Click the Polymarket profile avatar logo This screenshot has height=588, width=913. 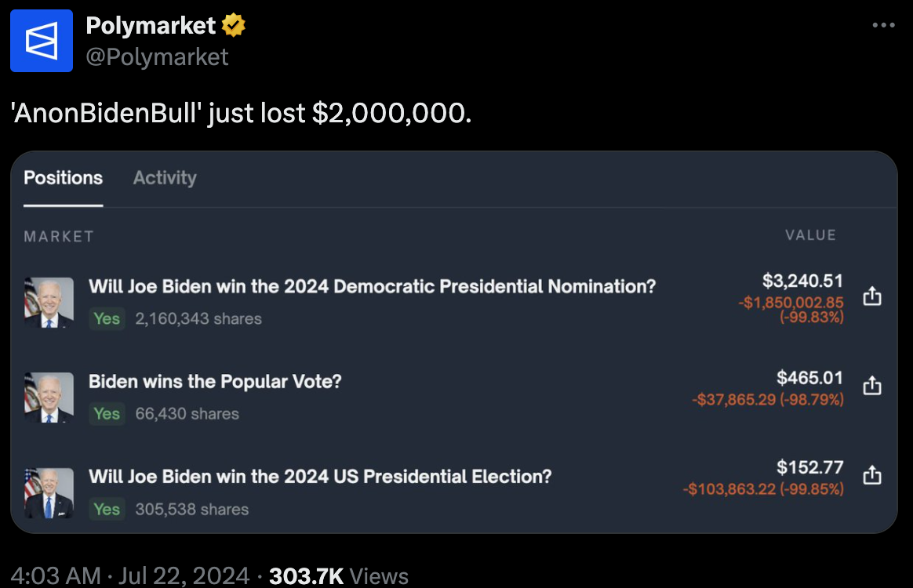[x=42, y=41]
